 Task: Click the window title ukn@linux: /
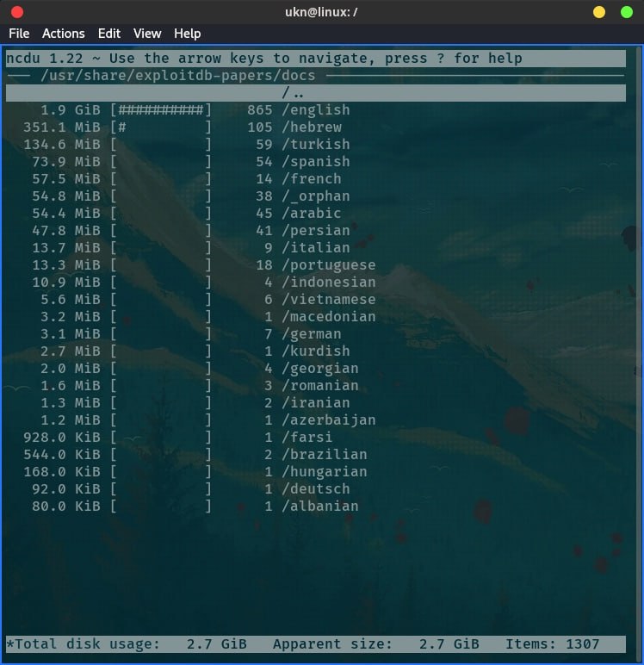click(x=321, y=12)
